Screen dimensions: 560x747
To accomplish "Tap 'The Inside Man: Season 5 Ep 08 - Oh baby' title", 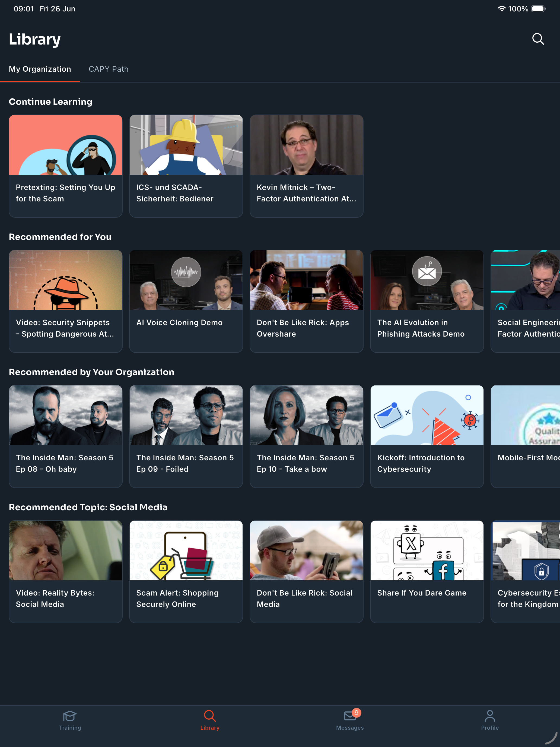I will pos(65,463).
